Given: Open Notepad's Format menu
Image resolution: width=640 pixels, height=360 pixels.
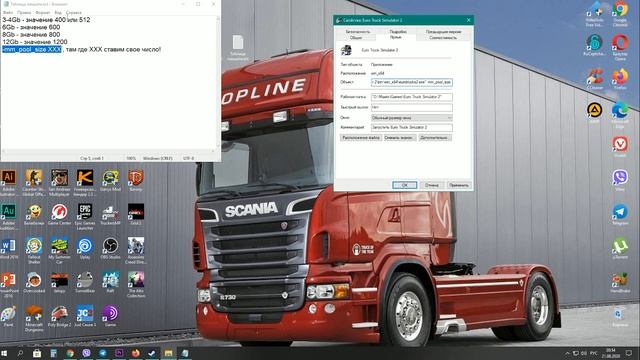Looking at the screenshot, I should 42,13.
